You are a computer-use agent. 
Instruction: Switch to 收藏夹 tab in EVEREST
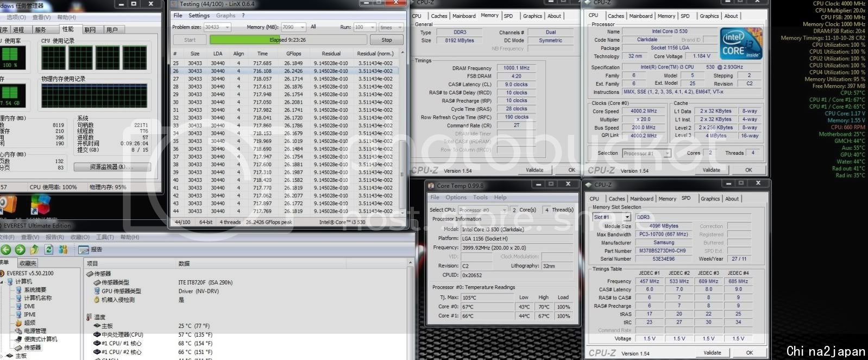point(27,263)
